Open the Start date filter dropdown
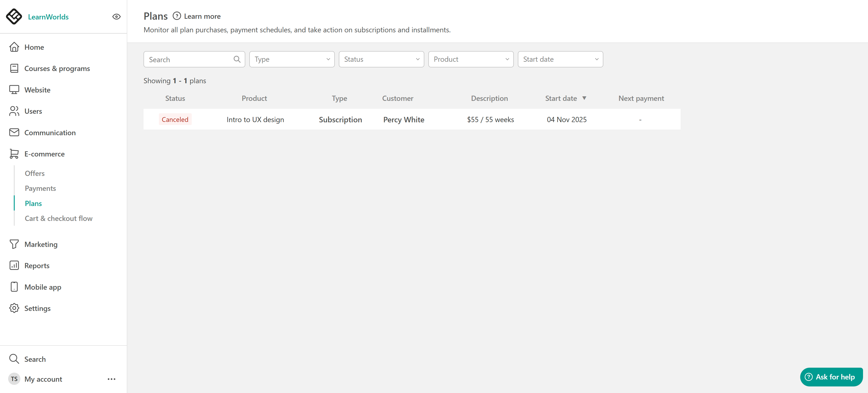868x393 pixels. 560,59
